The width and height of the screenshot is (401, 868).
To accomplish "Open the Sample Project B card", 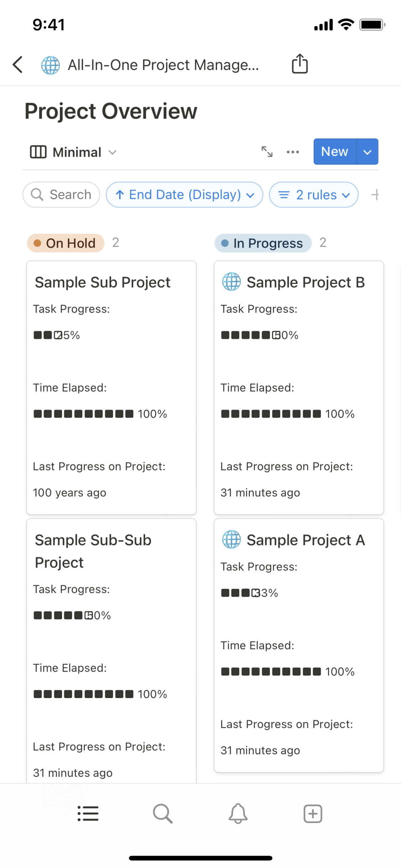I will [299, 387].
